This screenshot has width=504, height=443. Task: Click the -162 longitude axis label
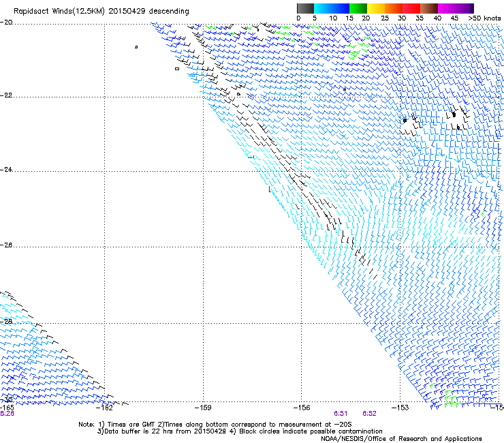coord(104,408)
